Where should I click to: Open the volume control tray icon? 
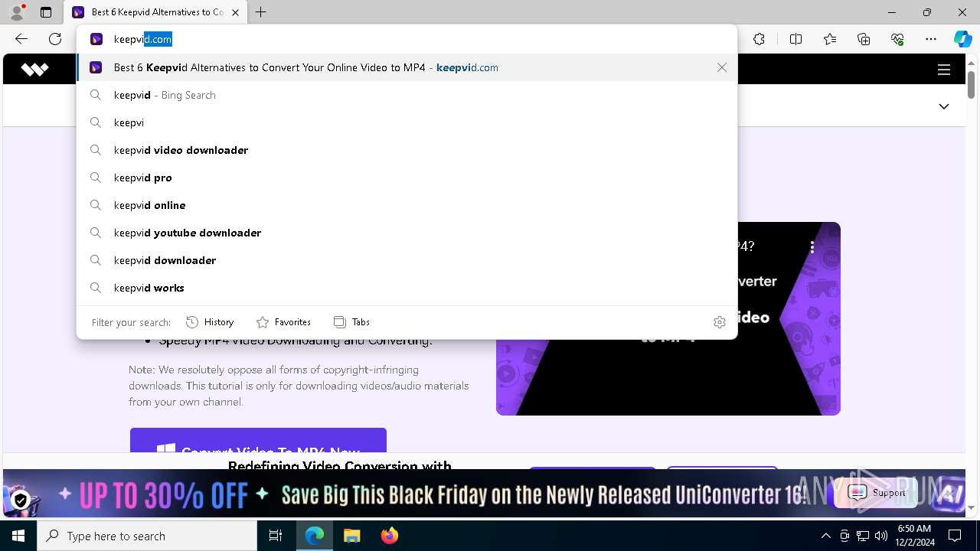[x=881, y=536]
